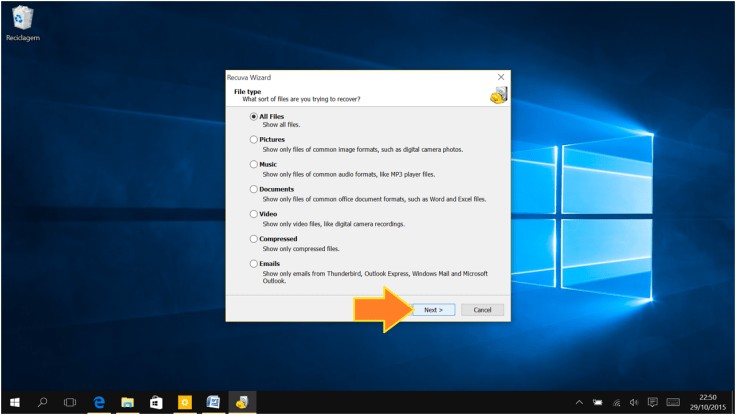Image resolution: width=736 pixels, height=415 pixels.
Task: Click Next to continue the wizard
Action: [x=433, y=310]
